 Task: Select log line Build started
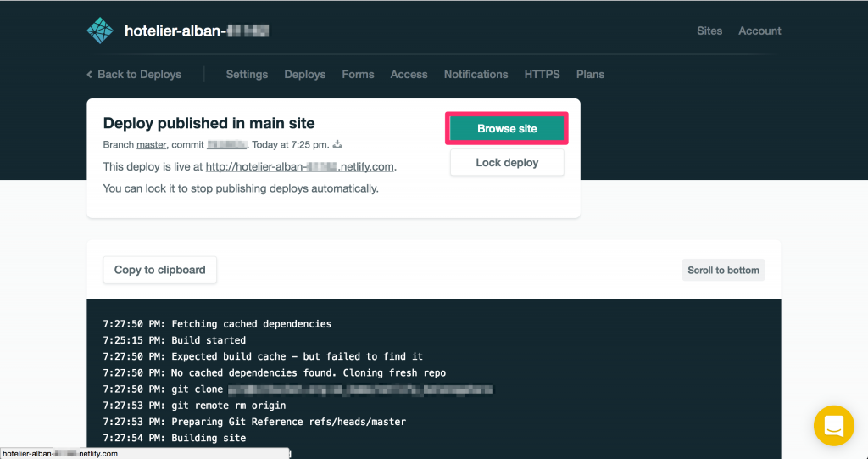point(175,340)
